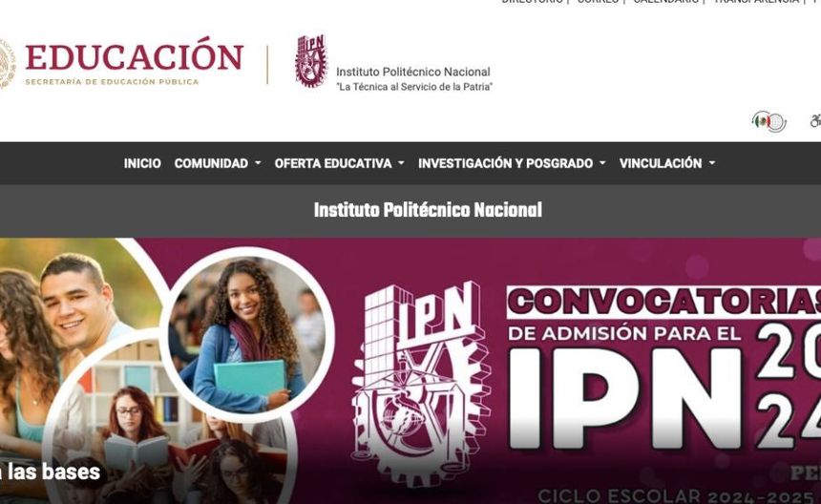Click the girl holding folder photo
Image resolution: width=821 pixels, height=504 pixels.
tap(246, 335)
